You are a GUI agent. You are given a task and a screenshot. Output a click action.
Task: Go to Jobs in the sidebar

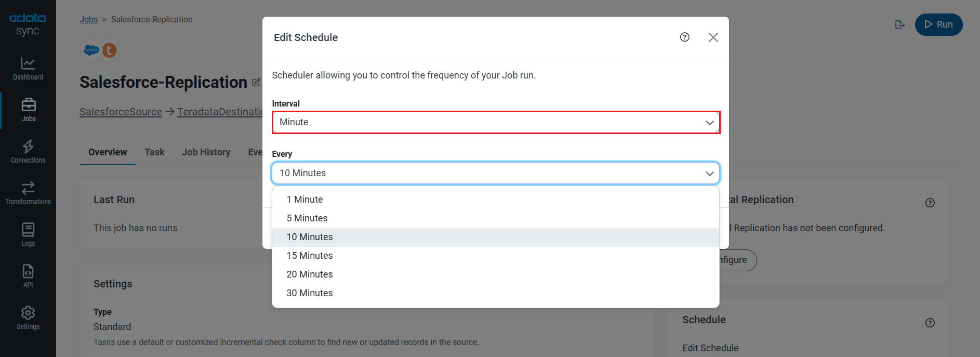[x=29, y=110]
